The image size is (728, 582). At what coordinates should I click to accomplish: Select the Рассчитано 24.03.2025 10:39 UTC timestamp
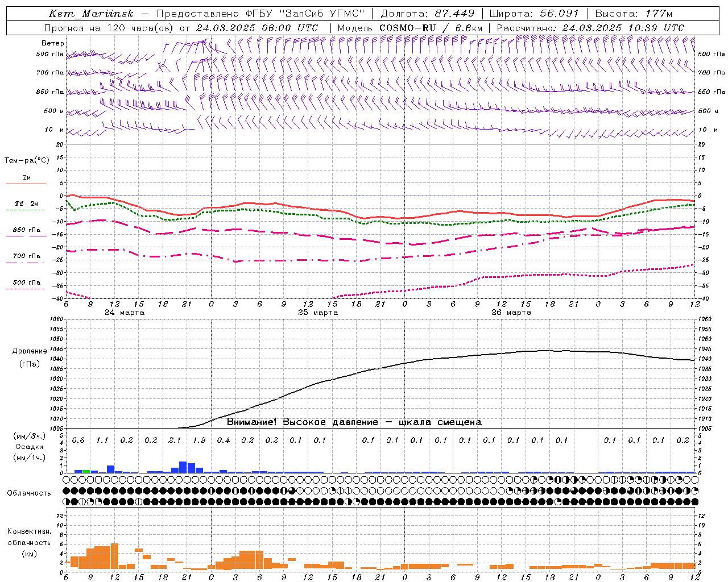[590, 28]
